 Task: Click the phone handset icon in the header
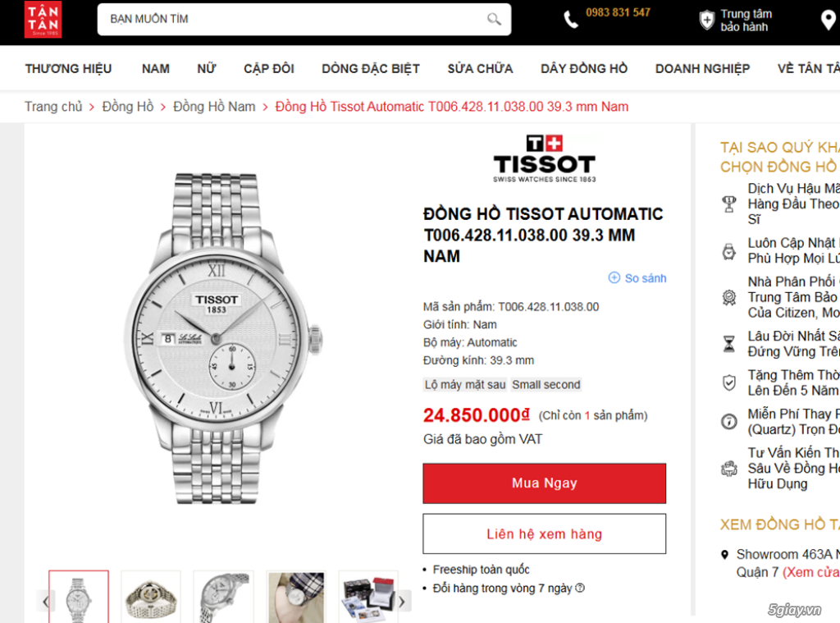571,18
